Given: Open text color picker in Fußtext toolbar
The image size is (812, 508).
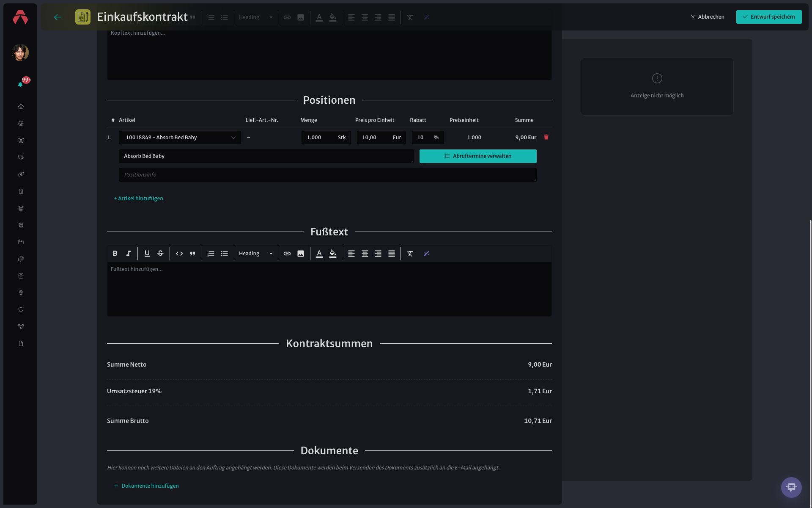Looking at the screenshot, I should coord(319,254).
